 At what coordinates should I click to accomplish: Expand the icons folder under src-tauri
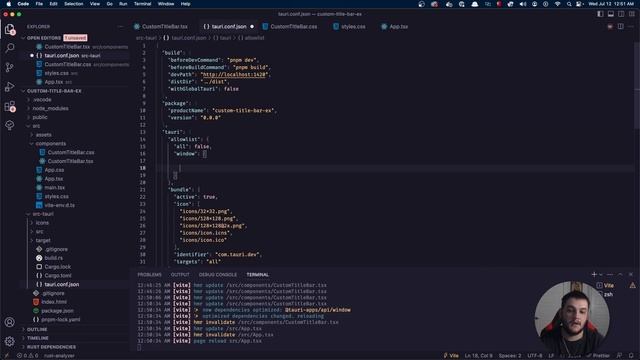coord(42,223)
